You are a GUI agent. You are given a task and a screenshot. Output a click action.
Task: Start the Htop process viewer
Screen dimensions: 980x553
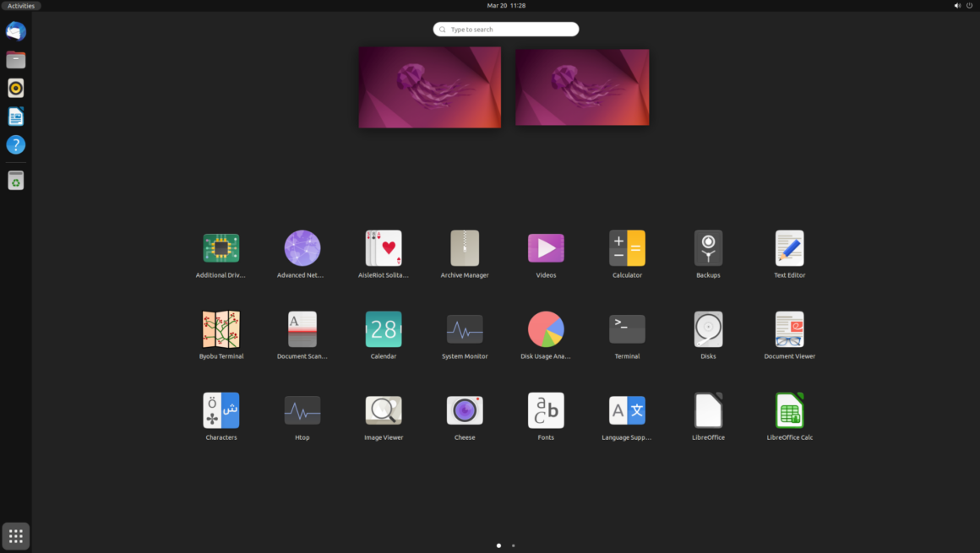302,410
